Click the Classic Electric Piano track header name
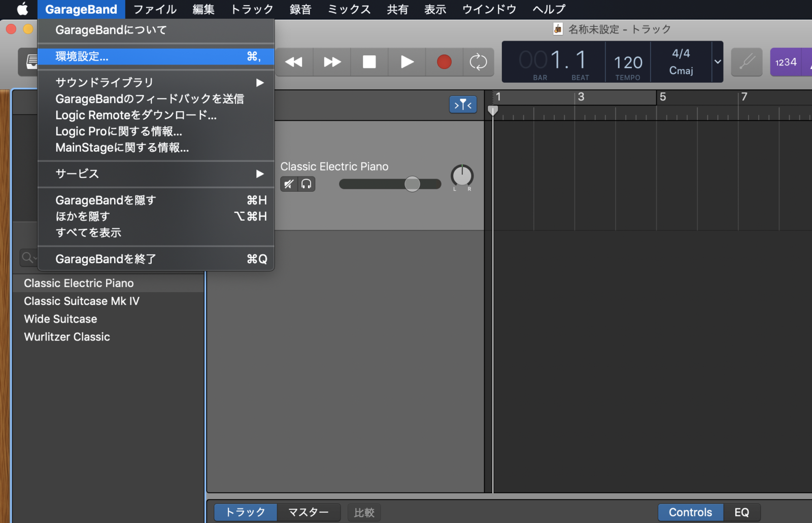This screenshot has height=523, width=812. [x=334, y=166]
